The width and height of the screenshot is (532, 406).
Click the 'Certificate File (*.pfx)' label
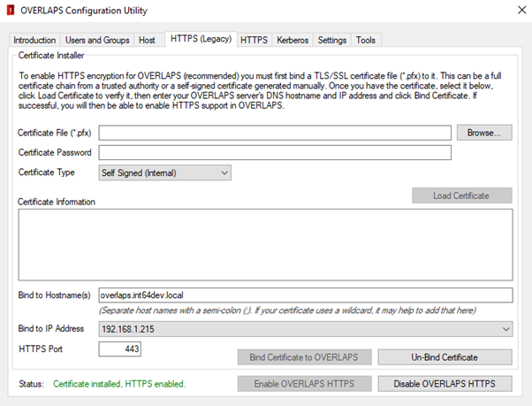click(54, 133)
